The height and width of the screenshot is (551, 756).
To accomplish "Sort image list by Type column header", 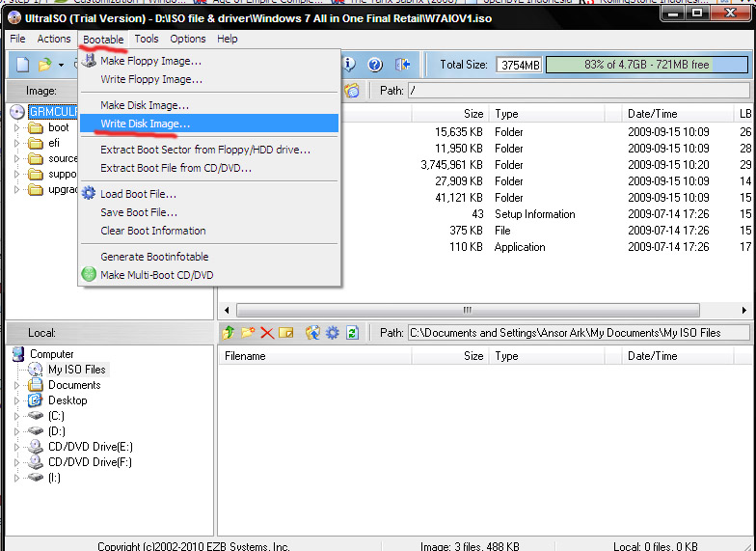I will (x=547, y=114).
